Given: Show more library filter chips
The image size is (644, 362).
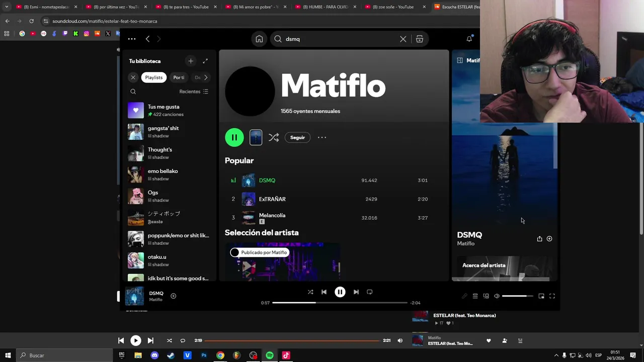Looking at the screenshot, I should (x=206, y=77).
